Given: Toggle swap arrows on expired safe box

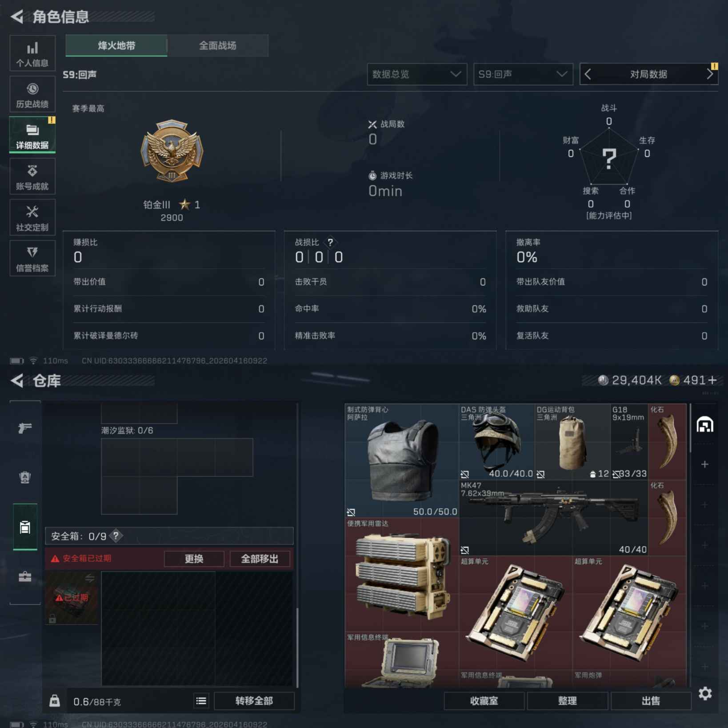Looking at the screenshot, I should [x=90, y=578].
